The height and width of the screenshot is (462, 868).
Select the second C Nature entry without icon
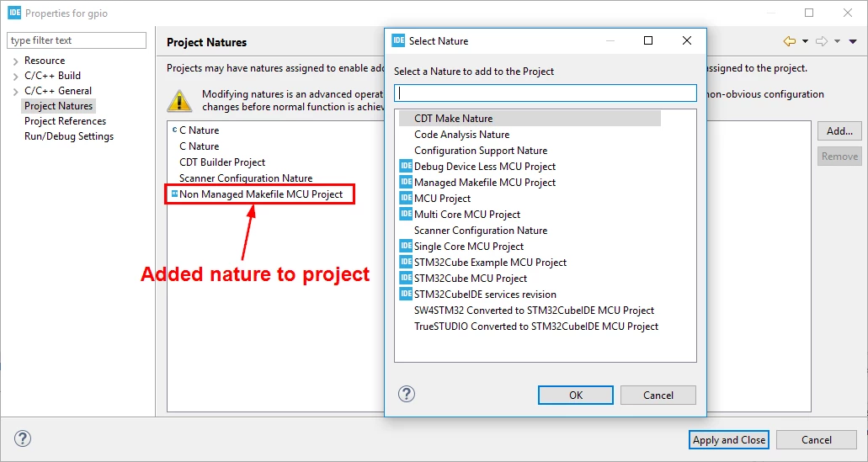click(199, 146)
